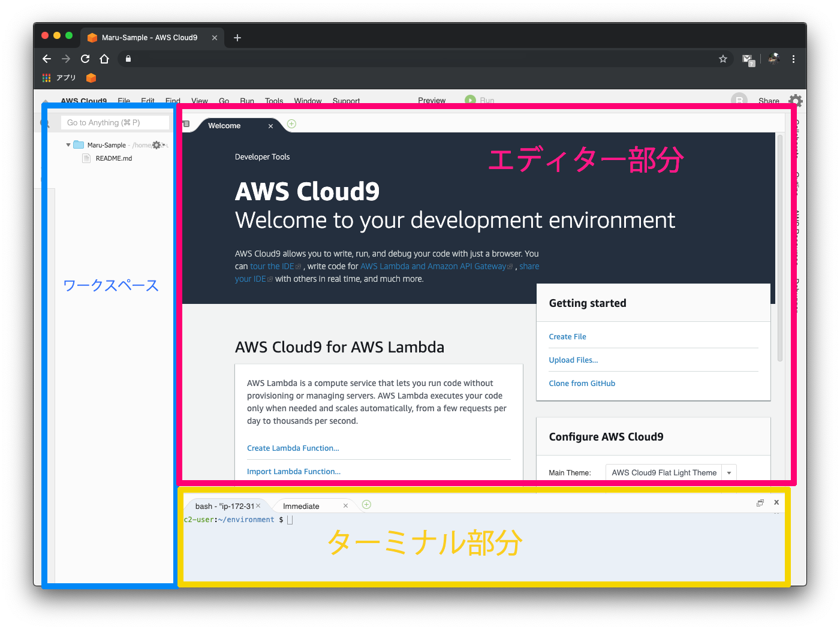Go forward in the browser
This screenshot has width=840, height=630.
(66, 59)
